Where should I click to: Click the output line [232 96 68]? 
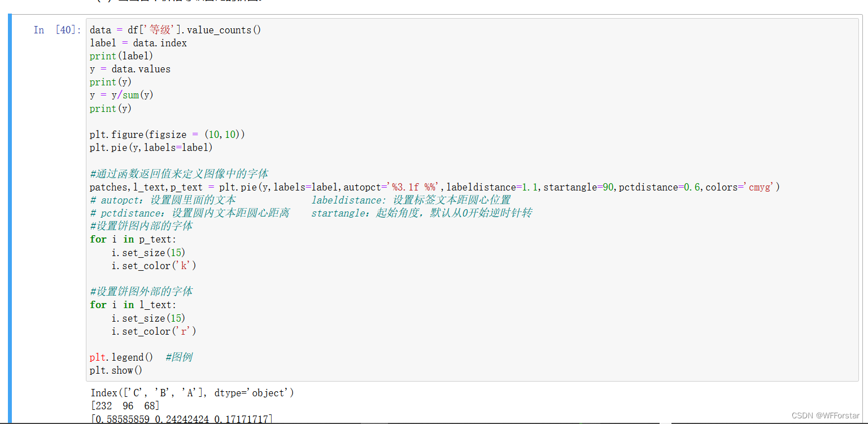click(125, 406)
